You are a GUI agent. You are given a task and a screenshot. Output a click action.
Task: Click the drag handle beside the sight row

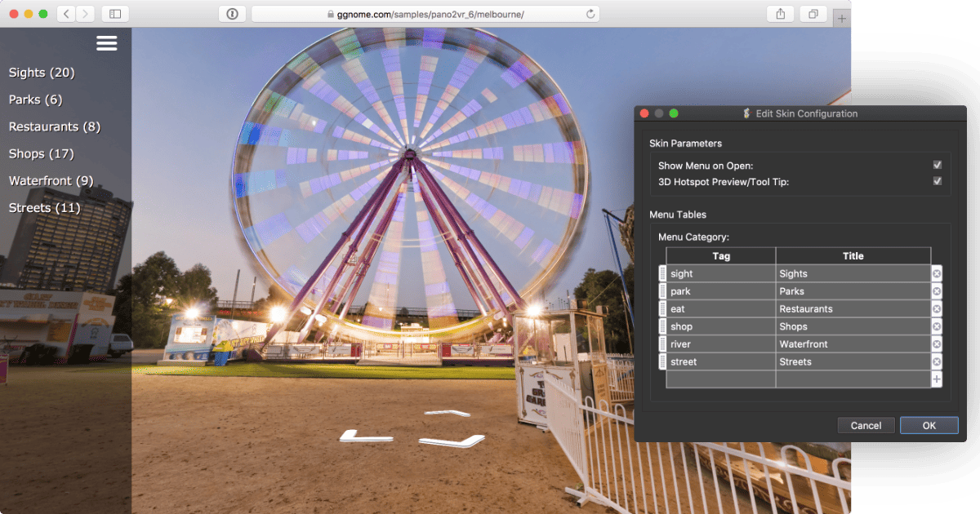[x=662, y=273]
